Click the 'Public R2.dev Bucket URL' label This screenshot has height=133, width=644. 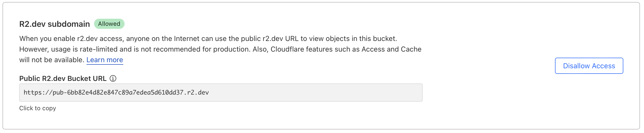click(63, 78)
